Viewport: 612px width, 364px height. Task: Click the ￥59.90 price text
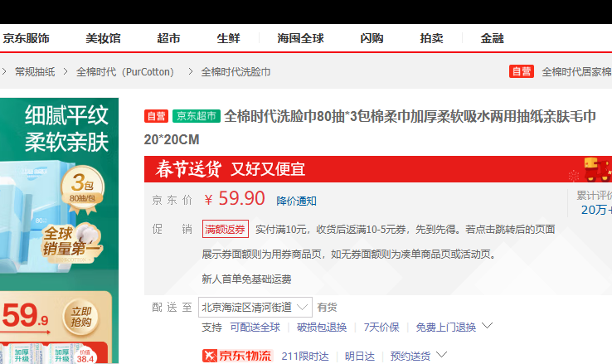point(234,198)
